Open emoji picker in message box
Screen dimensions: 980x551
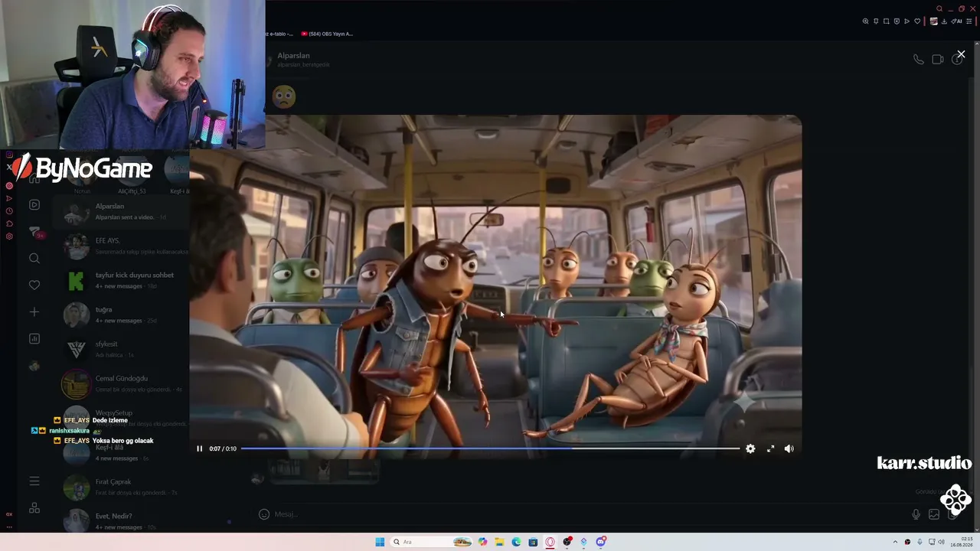point(264,514)
